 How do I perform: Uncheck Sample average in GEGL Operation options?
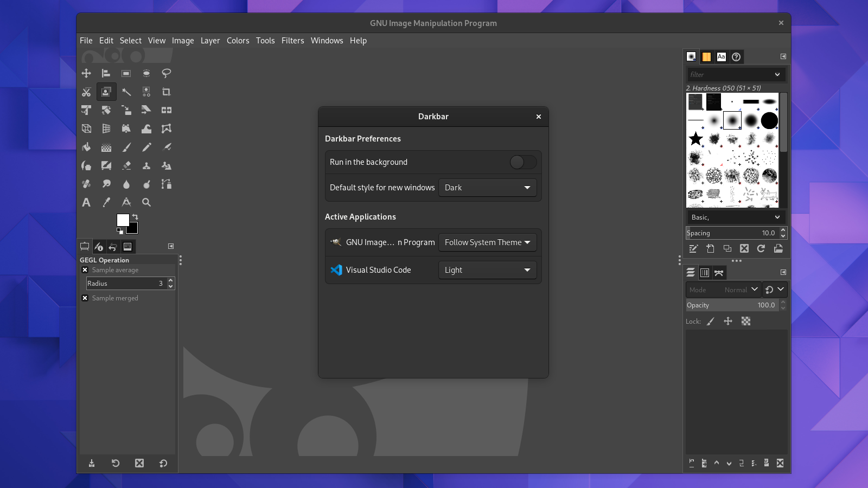tap(85, 269)
